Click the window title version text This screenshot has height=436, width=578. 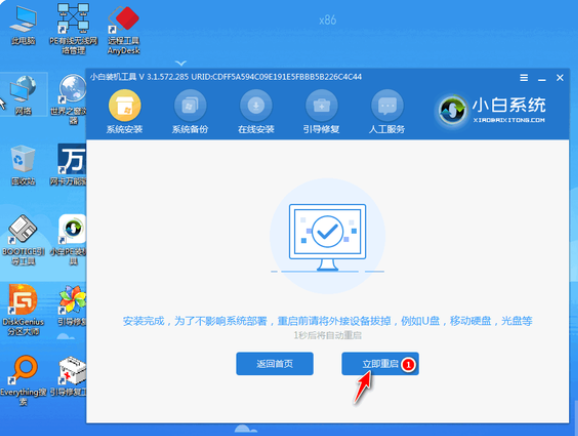coord(226,77)
